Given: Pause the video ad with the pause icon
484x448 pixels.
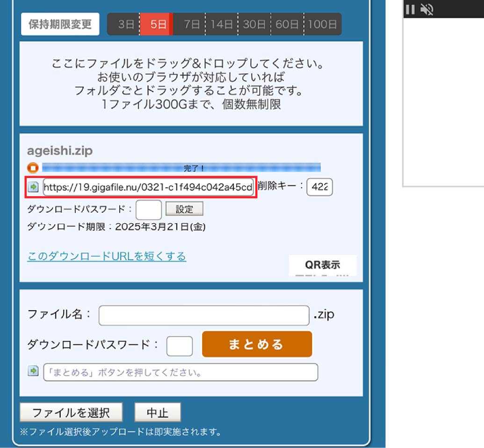Looking at the screenshot, I should tap(410, 9).
